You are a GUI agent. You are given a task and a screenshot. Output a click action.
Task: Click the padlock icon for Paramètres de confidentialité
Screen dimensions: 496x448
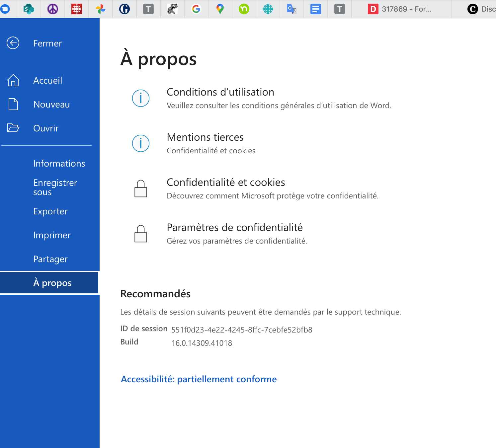tap(141, 234)
